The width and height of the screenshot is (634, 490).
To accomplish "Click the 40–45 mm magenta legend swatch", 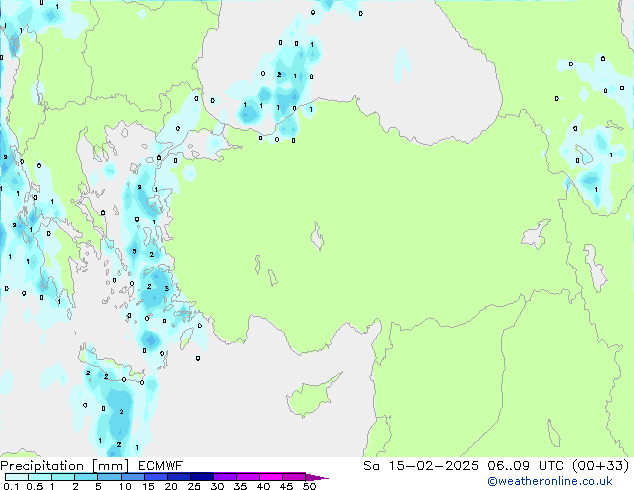I will [271, 477].
